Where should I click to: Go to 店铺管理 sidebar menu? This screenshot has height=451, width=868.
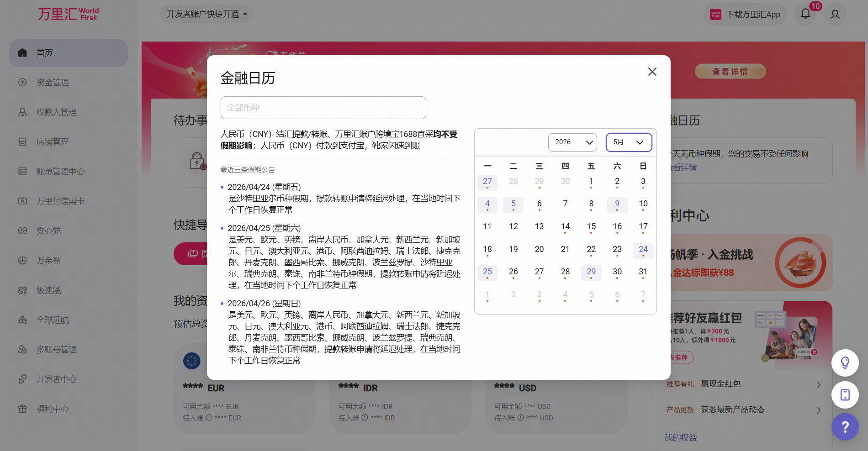pyautogui.click(x=53, y=142)
